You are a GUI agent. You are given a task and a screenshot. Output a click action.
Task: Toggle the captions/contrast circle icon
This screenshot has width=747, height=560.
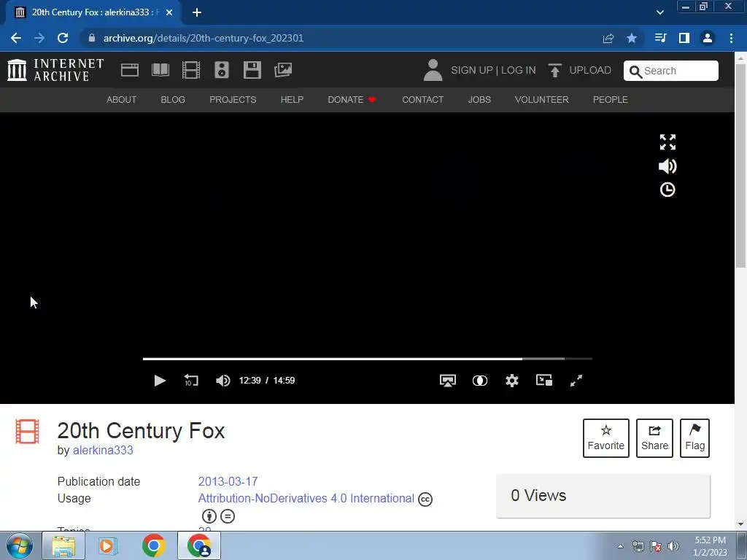coord(480,381)
